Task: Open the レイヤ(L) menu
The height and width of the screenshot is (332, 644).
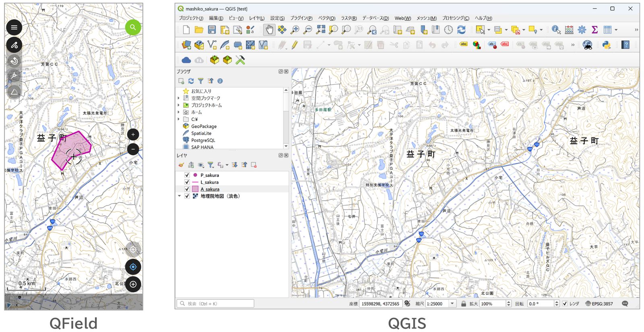Action: (x=256, y=18)
